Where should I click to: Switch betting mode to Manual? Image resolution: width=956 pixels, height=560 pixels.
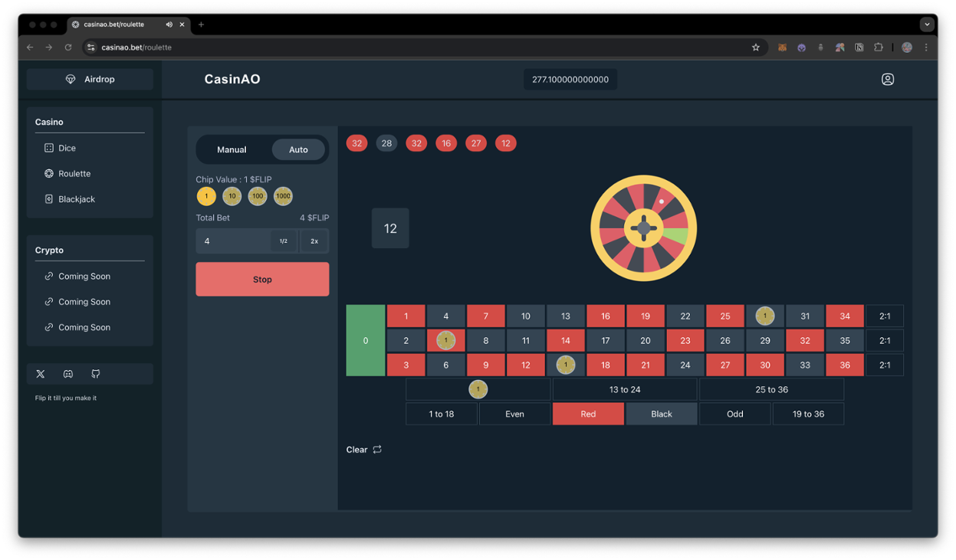pos(232,149)
